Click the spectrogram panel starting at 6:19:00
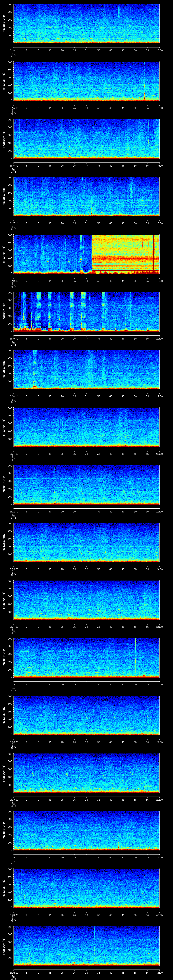The height and width of the screenshot is (980, 173). [87, 312]
